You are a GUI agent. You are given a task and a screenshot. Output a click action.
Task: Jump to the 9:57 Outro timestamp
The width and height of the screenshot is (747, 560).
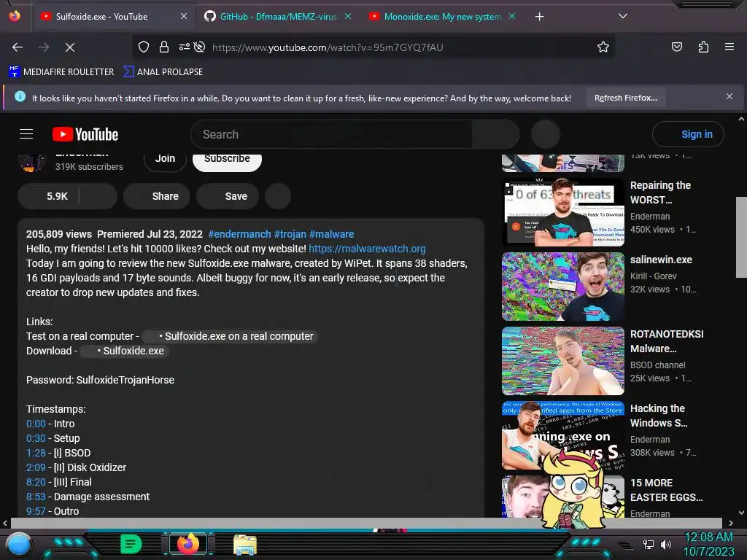(x=36, y=511)
